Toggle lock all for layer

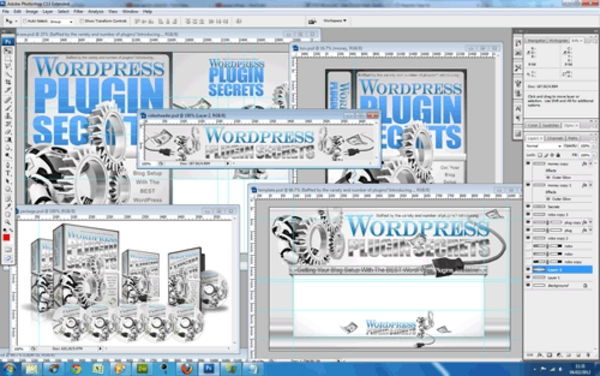558,155
